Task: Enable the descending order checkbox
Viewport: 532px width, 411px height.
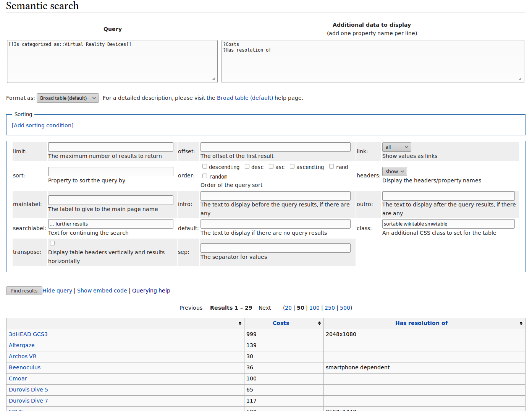Action: pos(205,166)
